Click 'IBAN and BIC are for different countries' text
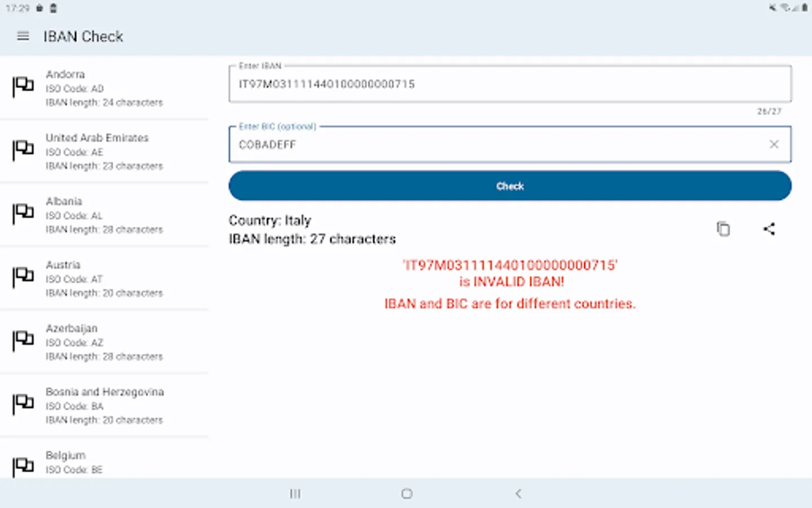Viewport: 812px width, 508px height. coord(510,304)
